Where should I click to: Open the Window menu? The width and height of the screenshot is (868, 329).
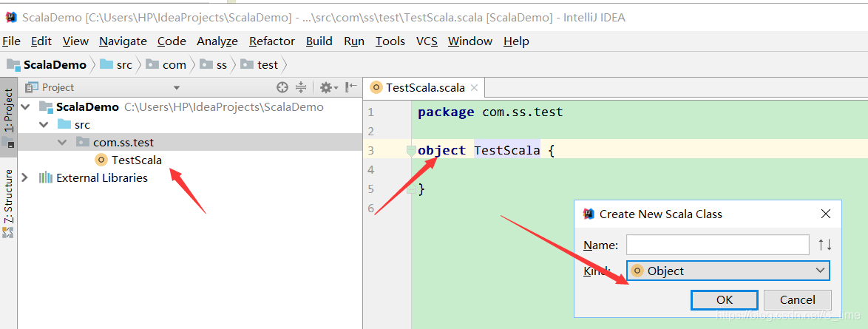click(x=470, y=41)
